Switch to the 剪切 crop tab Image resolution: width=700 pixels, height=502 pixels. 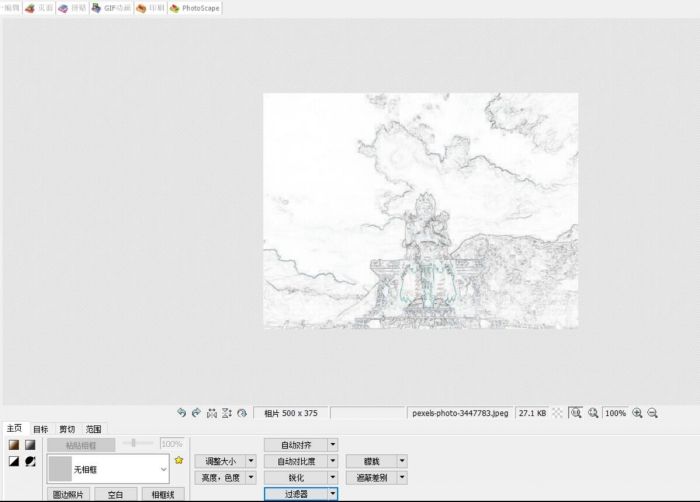coord(67,429)
